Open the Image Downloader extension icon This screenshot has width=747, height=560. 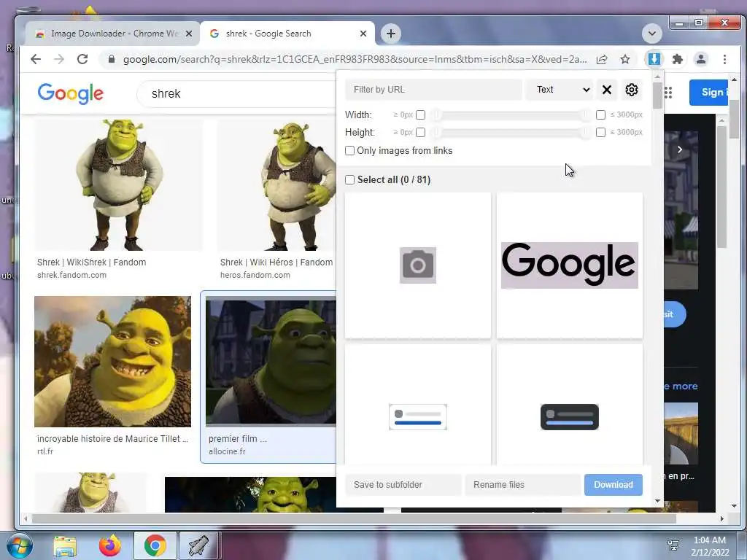coord(654,59)
